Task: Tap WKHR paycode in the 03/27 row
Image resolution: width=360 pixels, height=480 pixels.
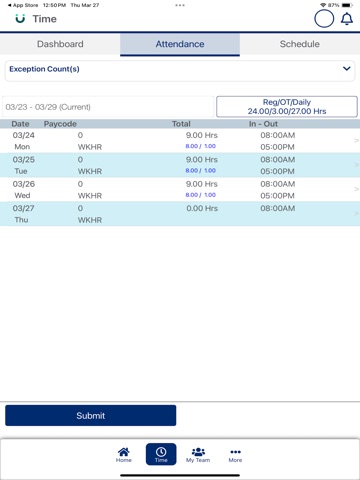Action: (90, 220)
